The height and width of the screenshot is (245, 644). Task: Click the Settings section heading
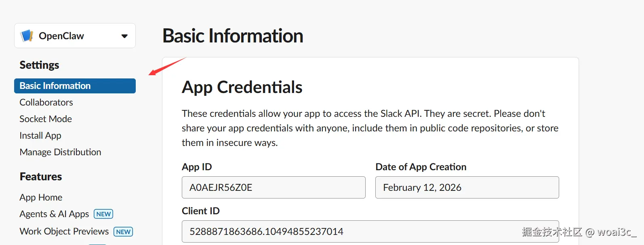pos(39,65)
